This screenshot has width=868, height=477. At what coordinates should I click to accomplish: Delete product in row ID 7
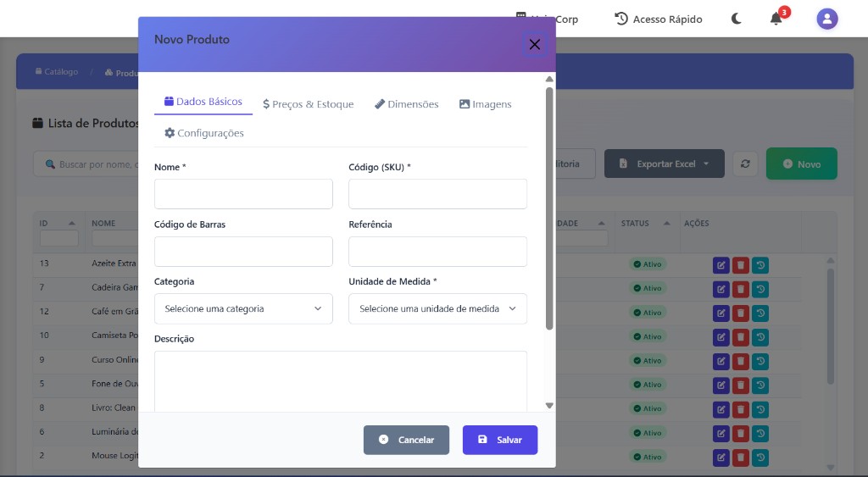pyautogui.click(x=741, y=289)
